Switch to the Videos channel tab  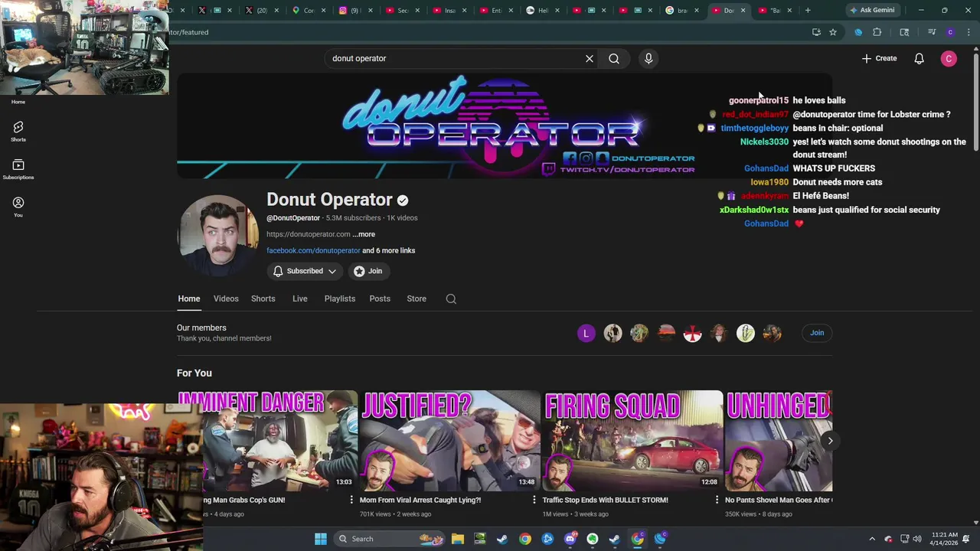tap(226, 298)
